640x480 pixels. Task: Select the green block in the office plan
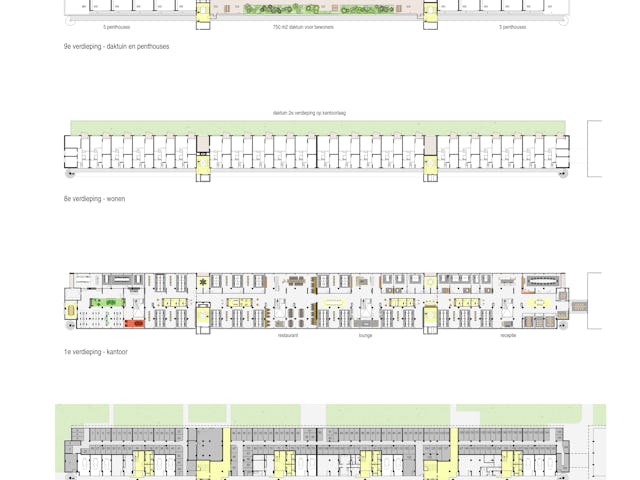100,301
